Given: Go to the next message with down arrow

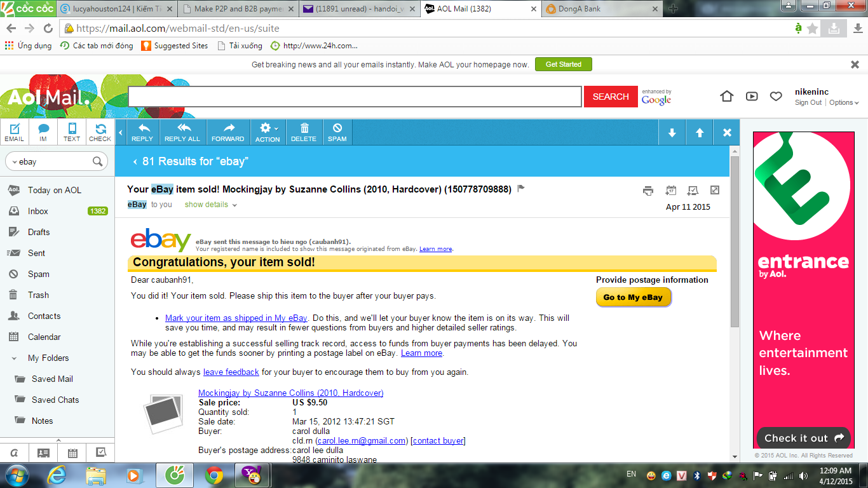Looking at the screenshot, I should pyautogui.click(x=672, y=133).
